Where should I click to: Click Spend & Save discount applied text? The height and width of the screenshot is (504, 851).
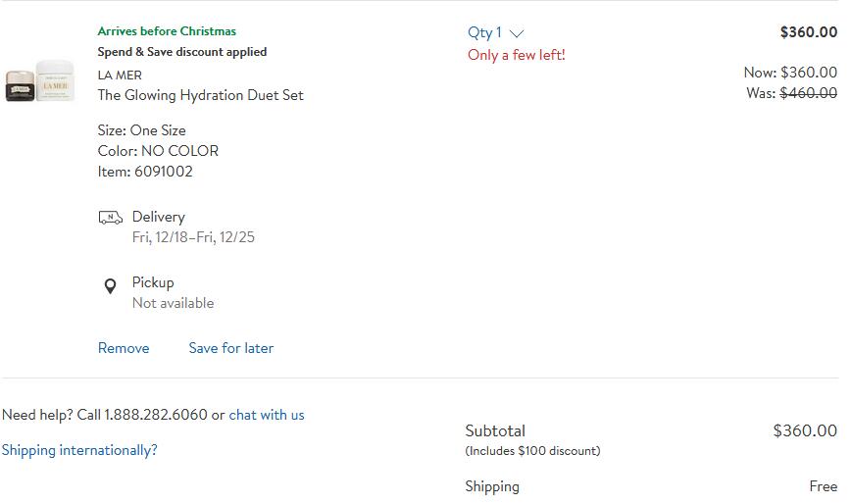(x=181, y=52)
